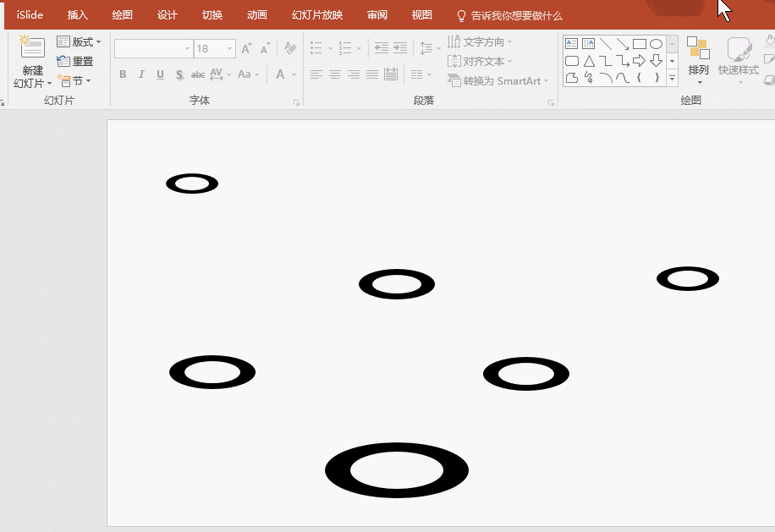This screenshot has height=532, width=775.
Task: Choose the right arrow shape
Action: (x=640, y=61)
